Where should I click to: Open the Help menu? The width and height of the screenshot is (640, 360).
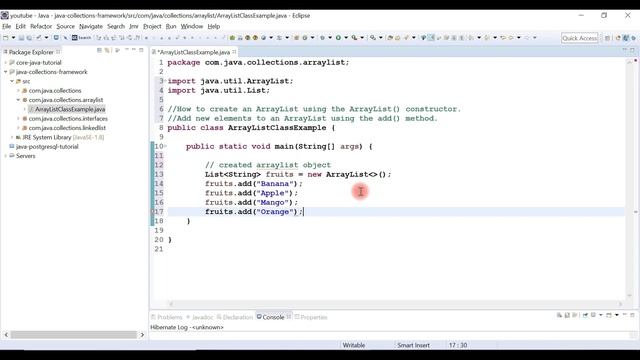coord(213,26)
